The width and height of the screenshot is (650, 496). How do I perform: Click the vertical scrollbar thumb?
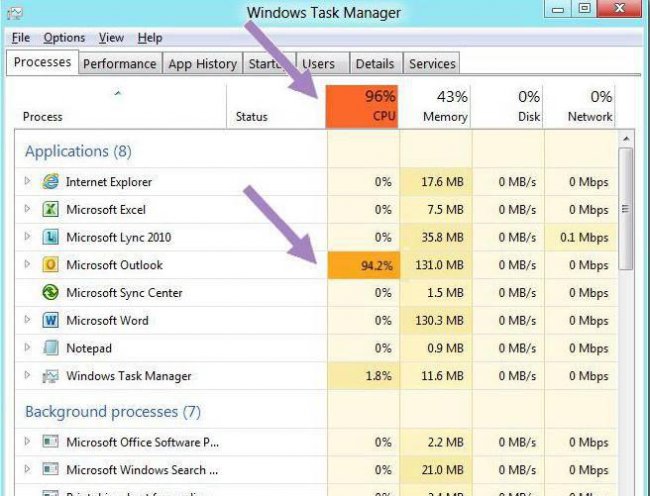point(626,209)
